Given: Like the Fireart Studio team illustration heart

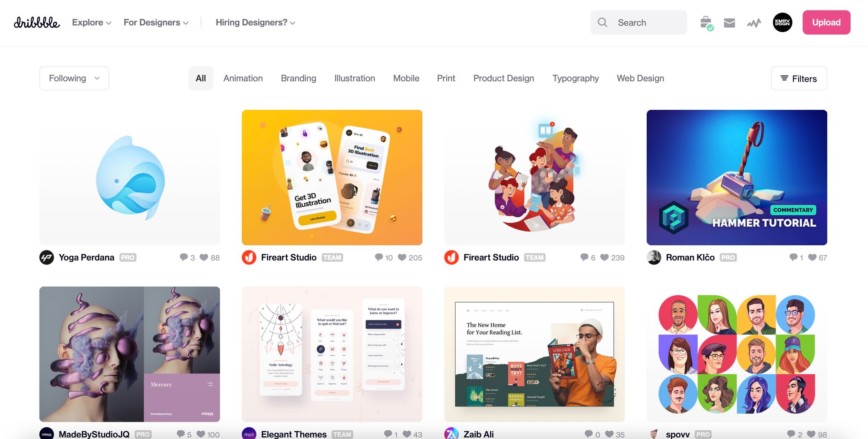Looking at the screenshot, I should (604, 257).
